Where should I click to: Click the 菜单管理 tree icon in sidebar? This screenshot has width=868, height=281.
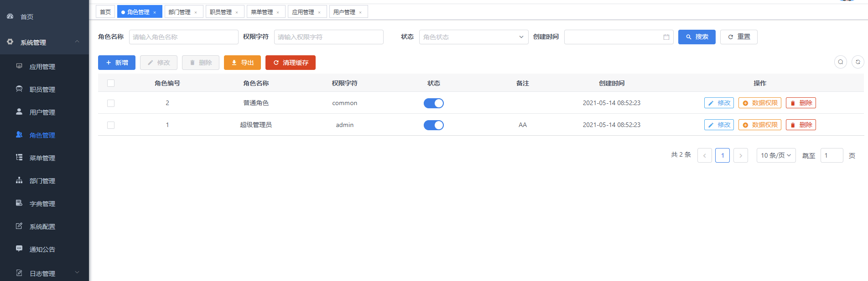coord(19,157)
